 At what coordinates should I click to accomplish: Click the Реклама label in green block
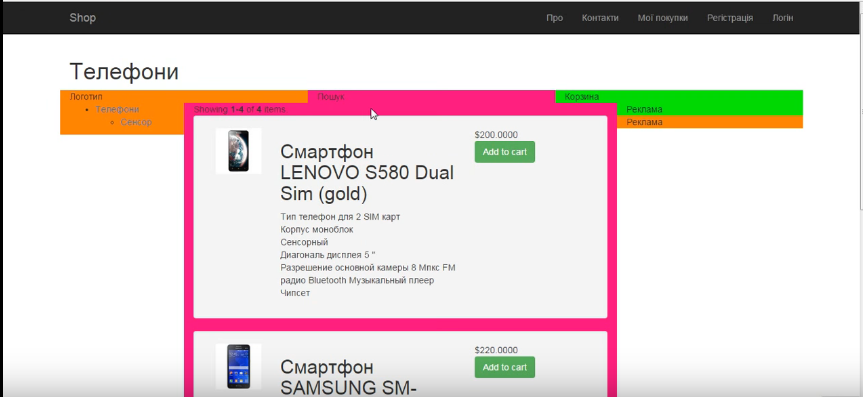click(x=644, y=109)
